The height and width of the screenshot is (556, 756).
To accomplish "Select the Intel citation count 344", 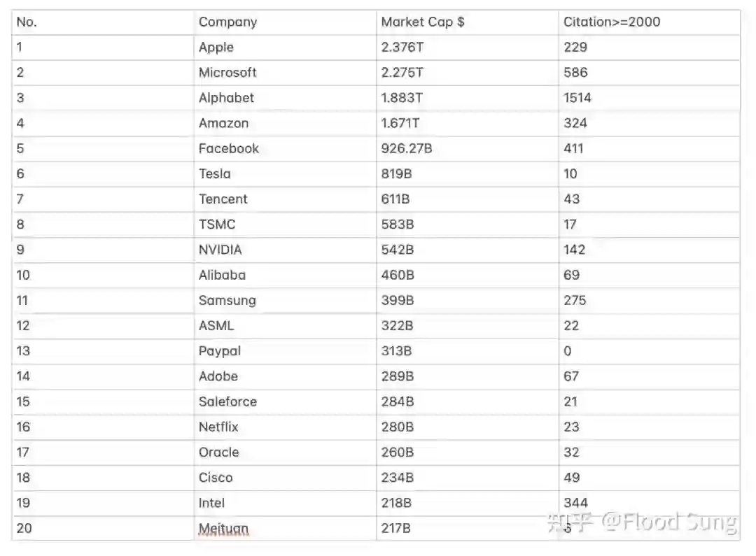I will point(575,503).
